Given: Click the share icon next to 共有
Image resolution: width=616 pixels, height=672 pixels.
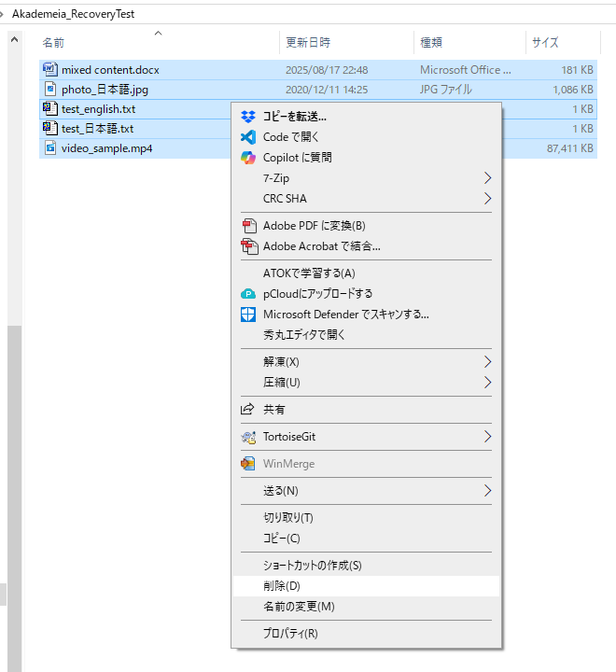Looking at the screenshot, I should tap(247, 410).
